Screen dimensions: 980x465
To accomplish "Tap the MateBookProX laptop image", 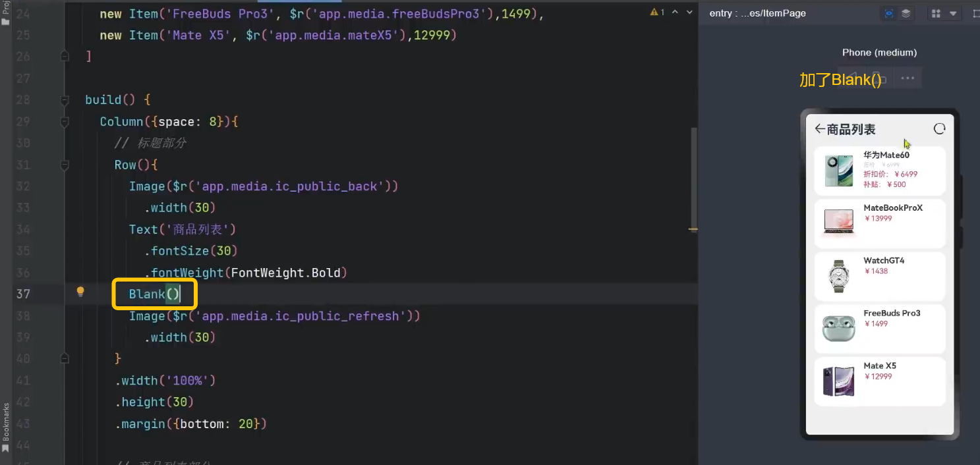I will click(x=839, y=223).
